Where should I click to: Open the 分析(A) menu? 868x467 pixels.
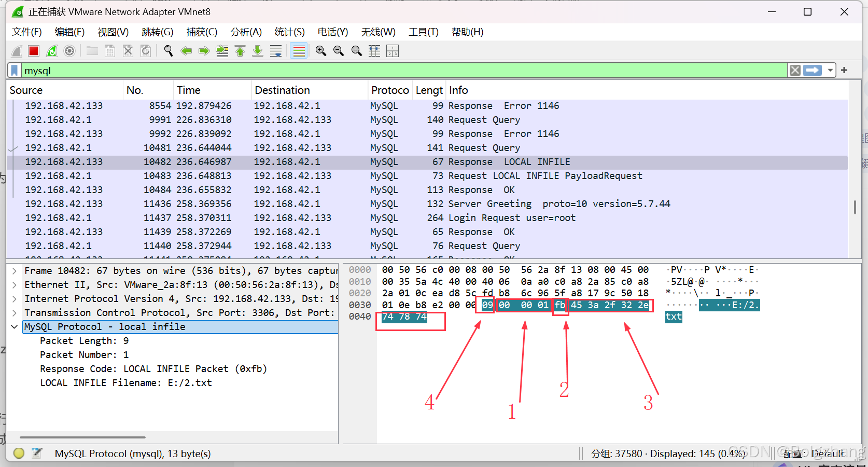(x=246, y=32)
